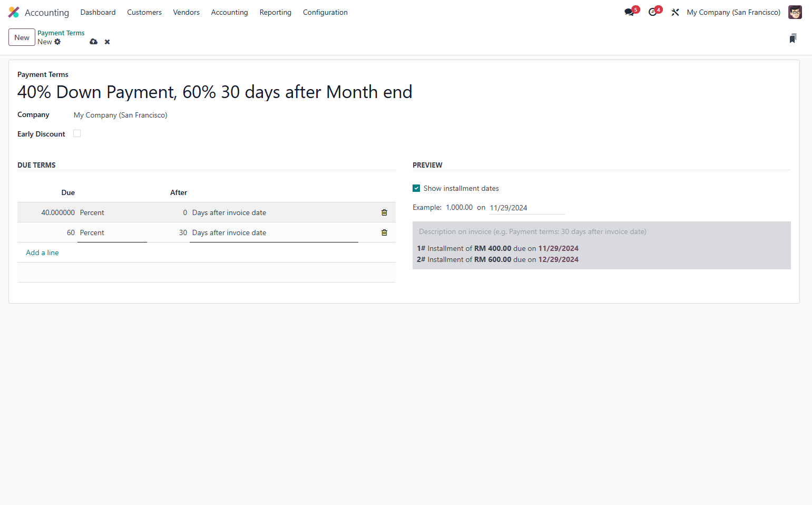Image resolution: width=812 pixels, height=505 pixels.
Task: Click the example amount 1,000.00
Action: pyautogui.click(x=459, y=207)
